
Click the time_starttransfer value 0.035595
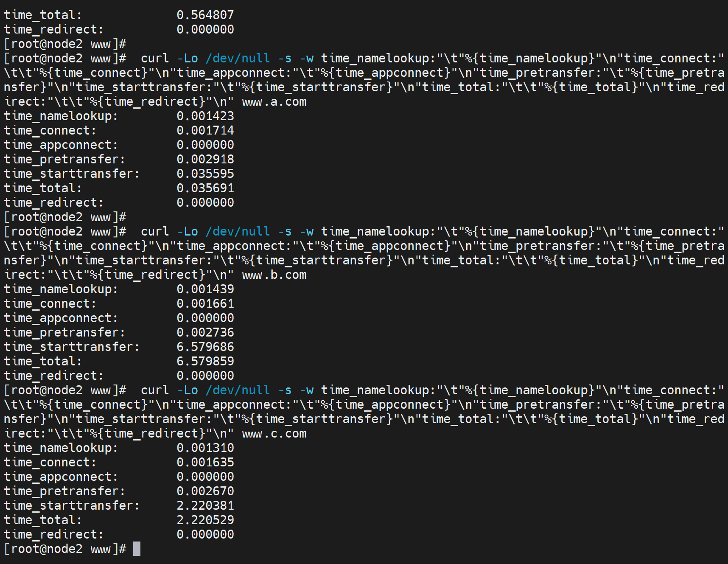point(205,174)
